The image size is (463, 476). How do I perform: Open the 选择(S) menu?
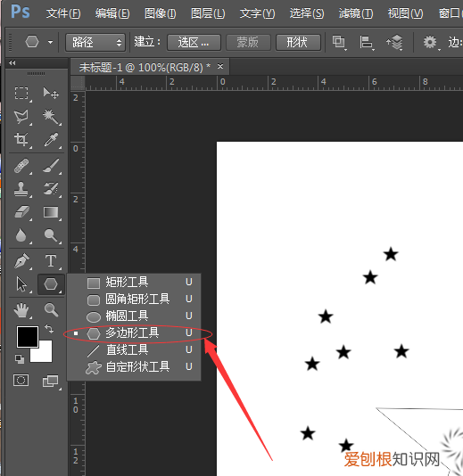(x=307, y=13)
